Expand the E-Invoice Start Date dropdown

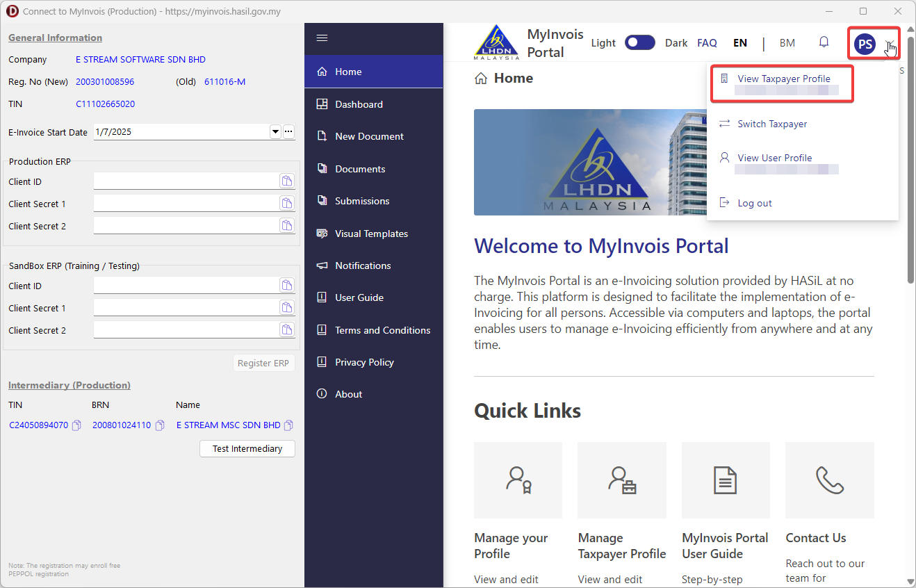click(x=275, y=131)
